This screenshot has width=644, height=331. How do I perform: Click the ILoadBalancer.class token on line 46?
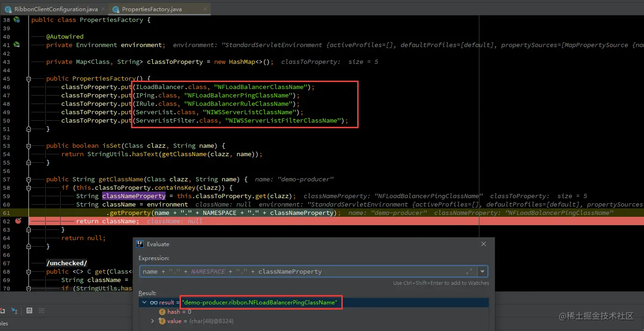pos(171,87)
